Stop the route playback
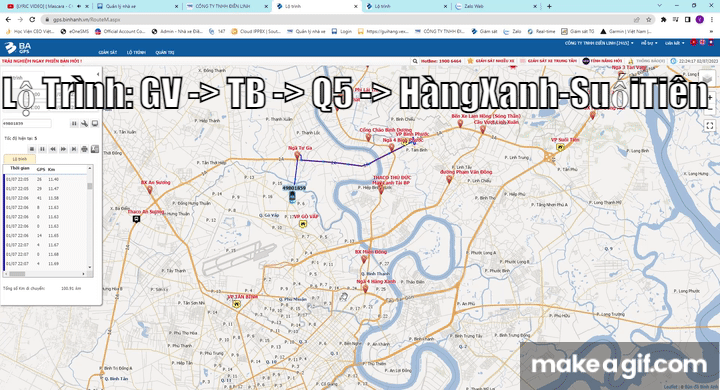 click(32, 149)
